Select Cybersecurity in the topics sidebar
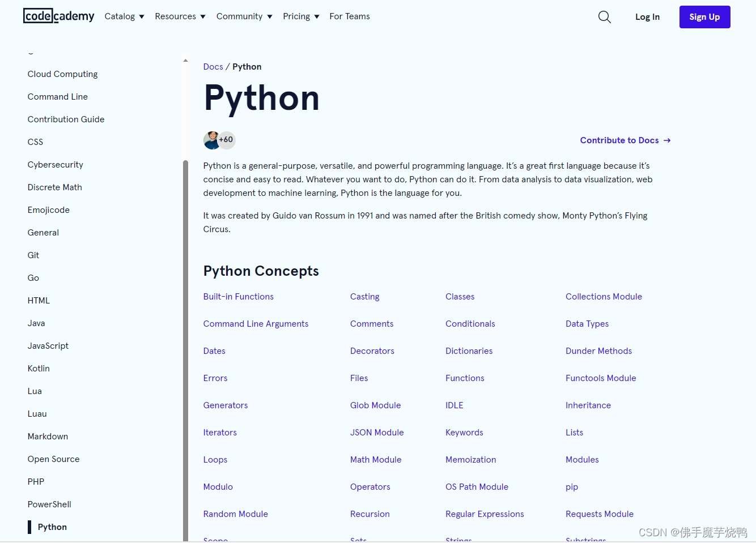Image resolution: width=756 pixels, height=543 pixels. (x=55, y=165)
